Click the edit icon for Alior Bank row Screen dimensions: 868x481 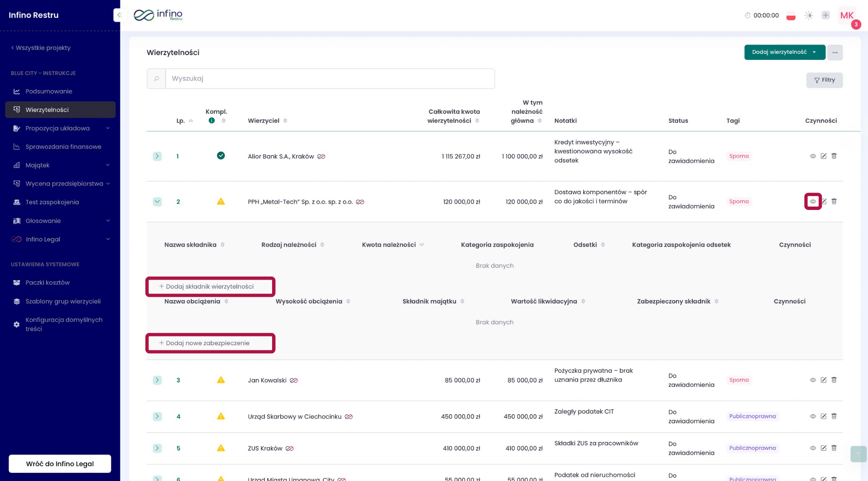(x=823, y=156)
